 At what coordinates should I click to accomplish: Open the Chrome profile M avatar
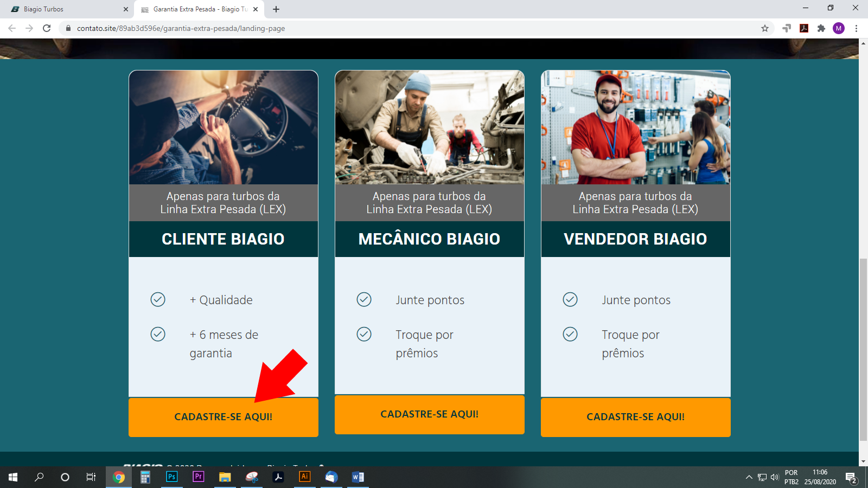point(839,28)
